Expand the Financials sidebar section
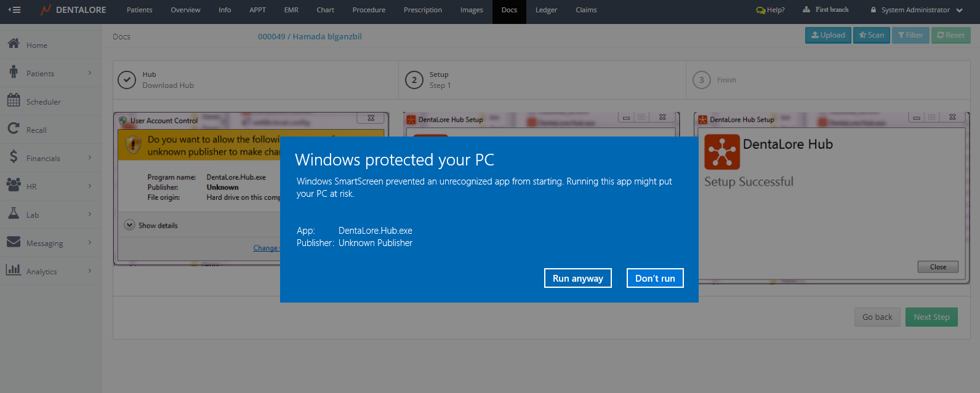 (90, 158)
